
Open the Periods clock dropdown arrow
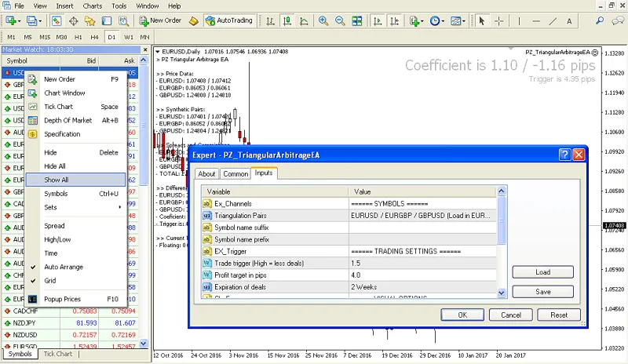[443, 21]
